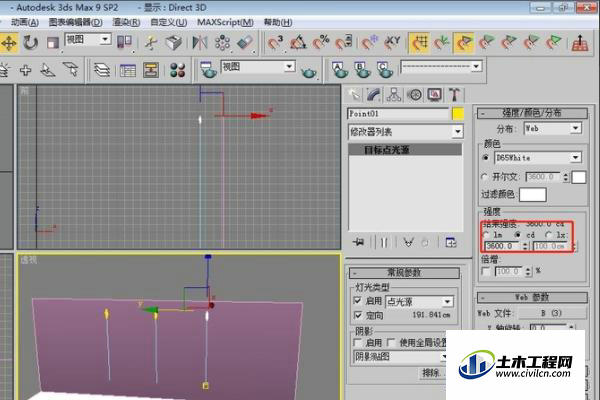Open the Material Editor spheres icon

pyautogui.click(x=177, y=70)
